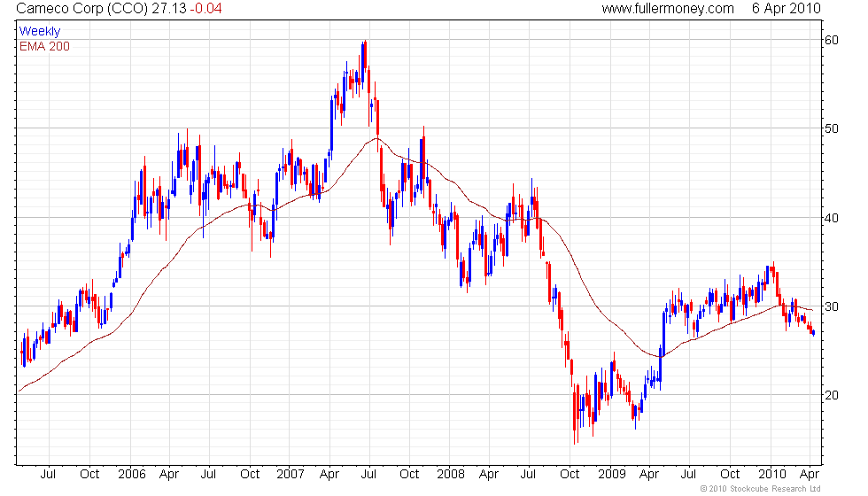Click the 40 price axis label
The width and height of the screenshot is (868, 496).
click(x=832, y=218)
